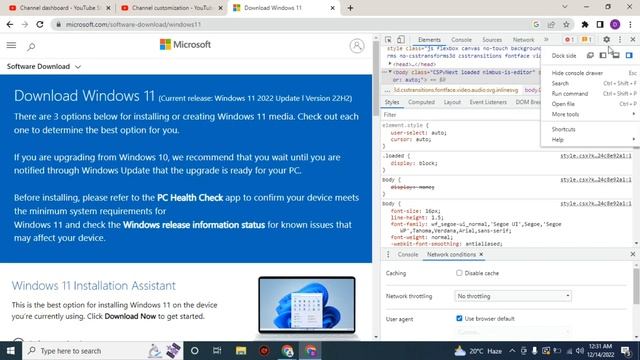Viewport: 640px width, 360px height.
Task: Toggle the device toolbar icon
Action: tap(401, 40)
